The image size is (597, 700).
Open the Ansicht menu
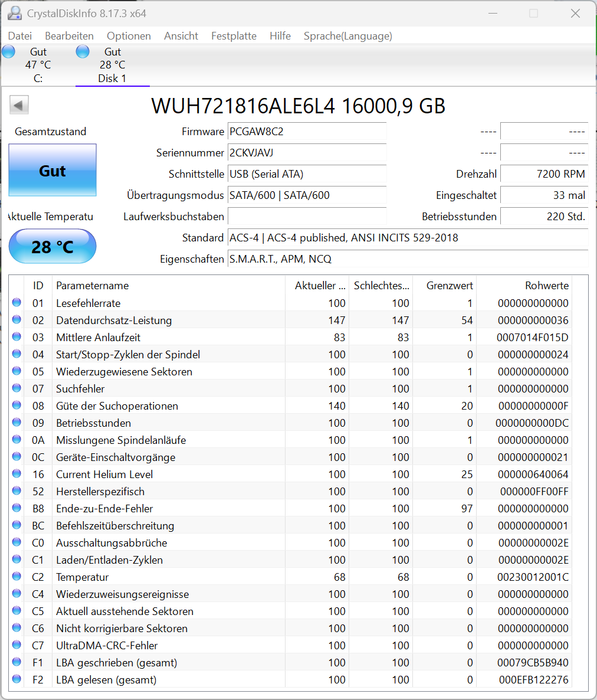click(x=181, y=36)
